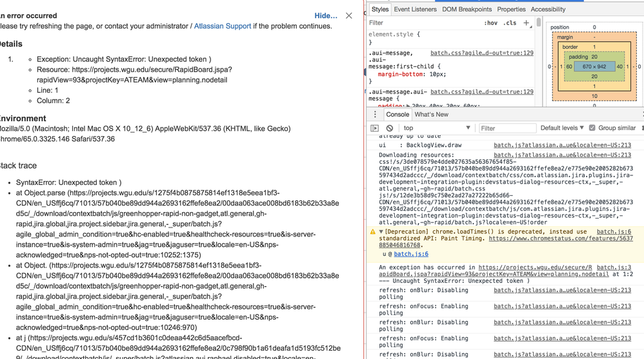Toggle the .cls class editor
Screen dimensions: 644x359
[510, 23]
